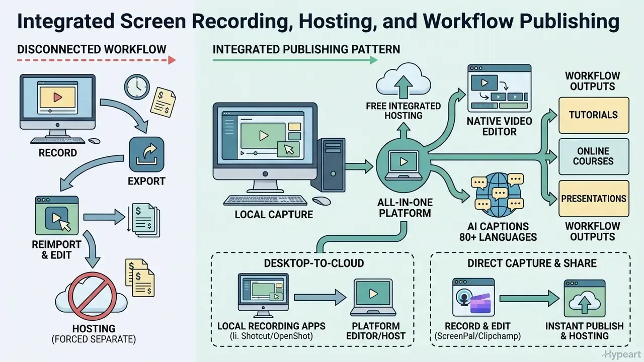
Task: Click the Instant Publish & Hosting cloud window icon
Action: click(x=584, y=298)
